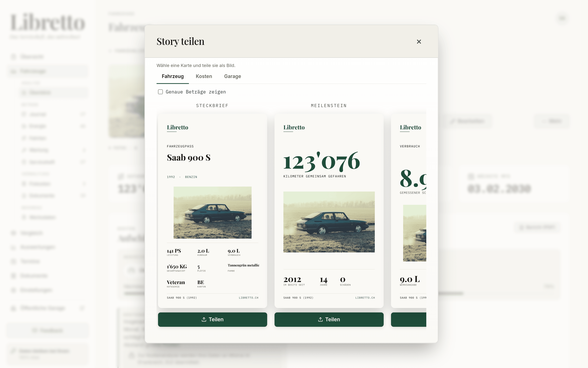588x368 pixels.
Task: Click the car photo on the Meilenstein card
Action: pos(329,222)
